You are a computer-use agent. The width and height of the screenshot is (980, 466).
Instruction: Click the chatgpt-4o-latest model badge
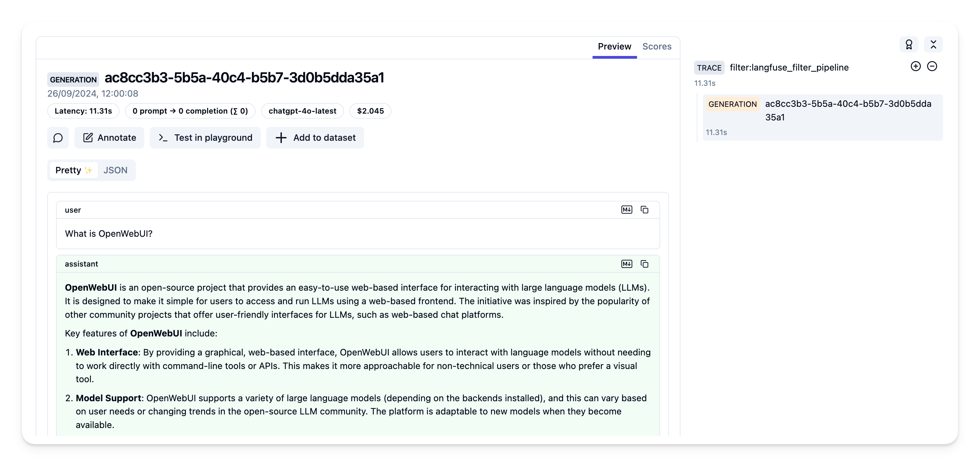point(303,111)
